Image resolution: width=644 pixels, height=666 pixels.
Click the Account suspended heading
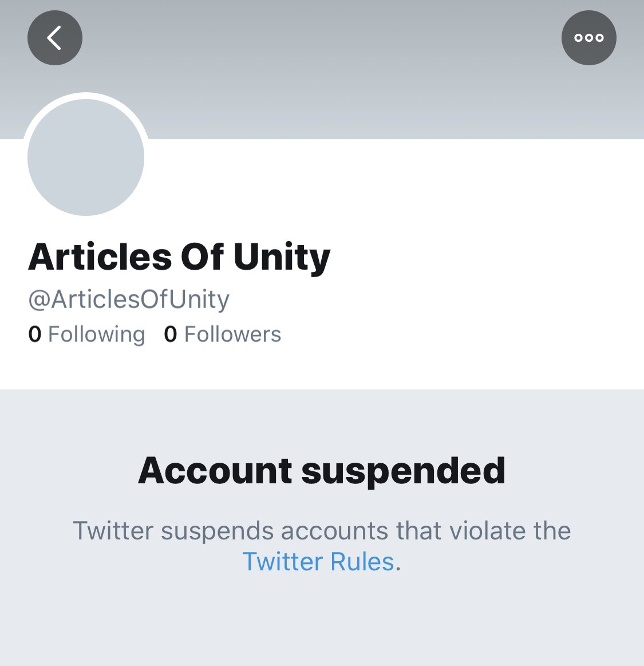322,471
